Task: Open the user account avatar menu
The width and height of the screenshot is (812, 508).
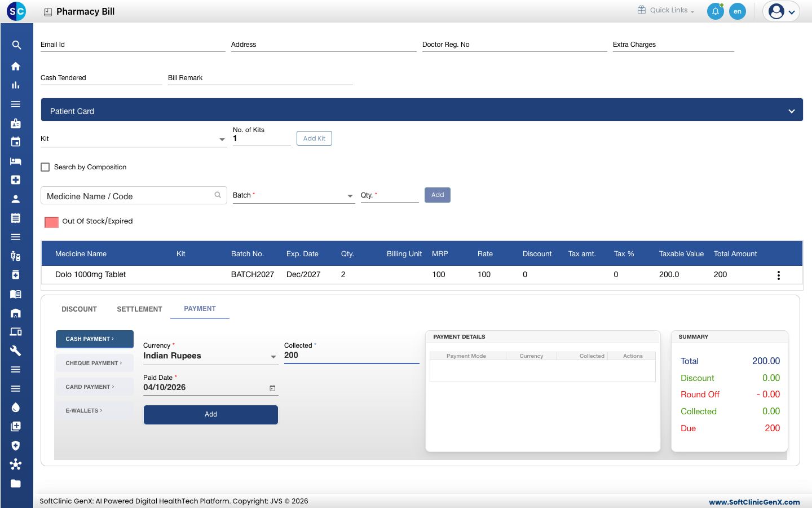Action: point(782,11)
